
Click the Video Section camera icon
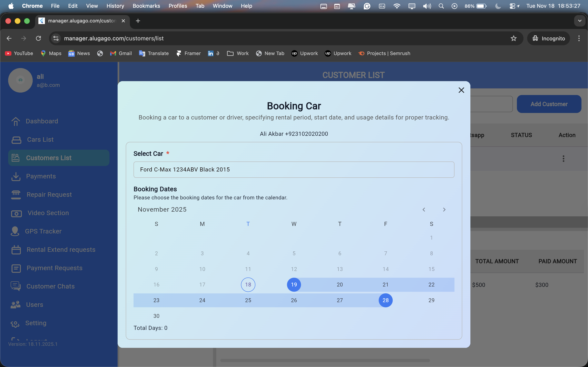coord(16,213)
